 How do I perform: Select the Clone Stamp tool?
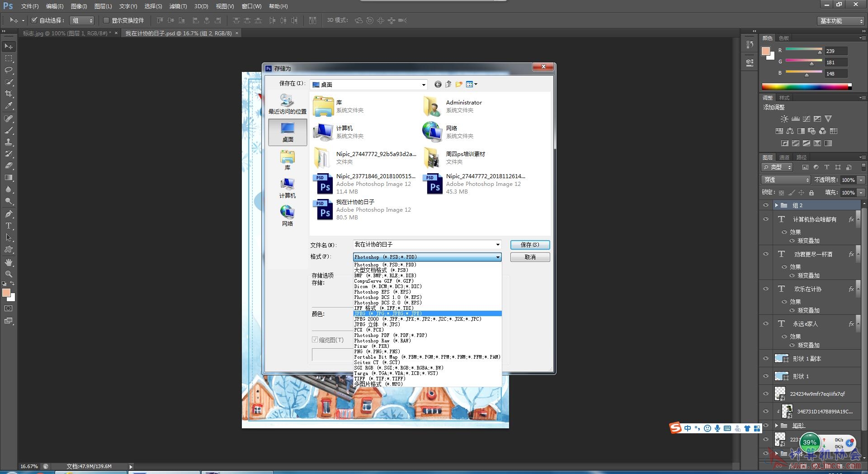click(x=9, y=142)
